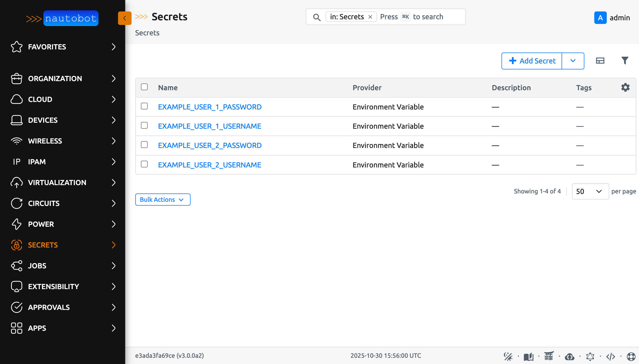639x364 pixels.
Task: Click the table layout configuration icon
Action: pos(601,61)
